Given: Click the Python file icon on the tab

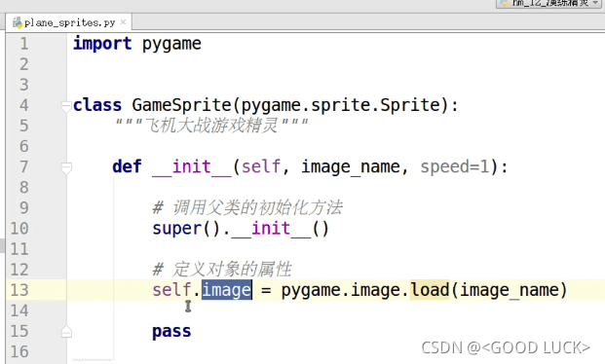Looking at the screenshot, I should point(18,22).
